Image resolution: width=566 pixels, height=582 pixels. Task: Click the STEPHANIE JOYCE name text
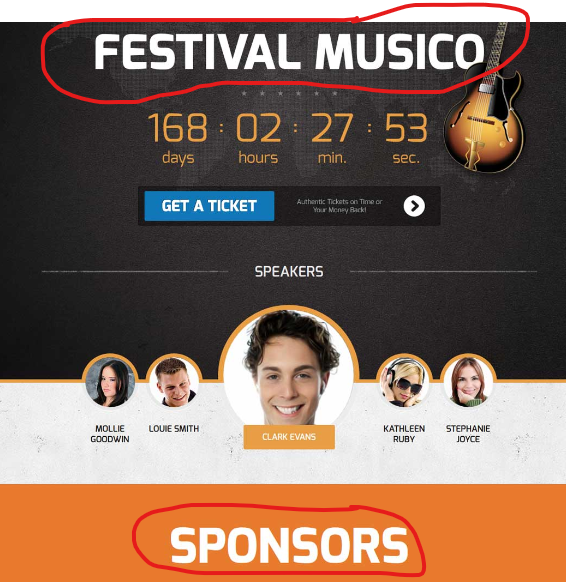click(x=468, y=434)
